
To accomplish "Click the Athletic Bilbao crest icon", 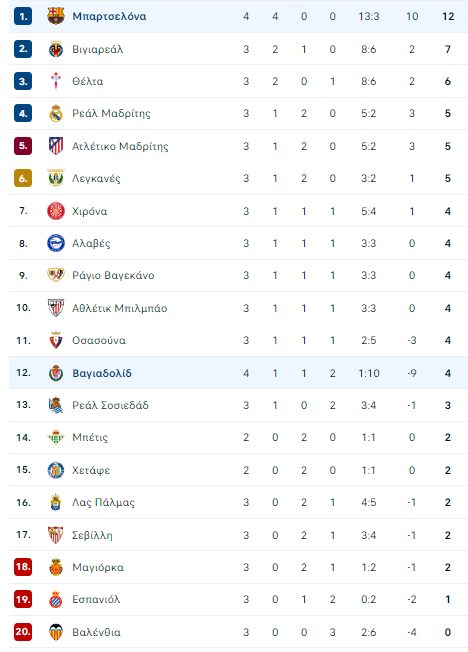I will [56, 308].
